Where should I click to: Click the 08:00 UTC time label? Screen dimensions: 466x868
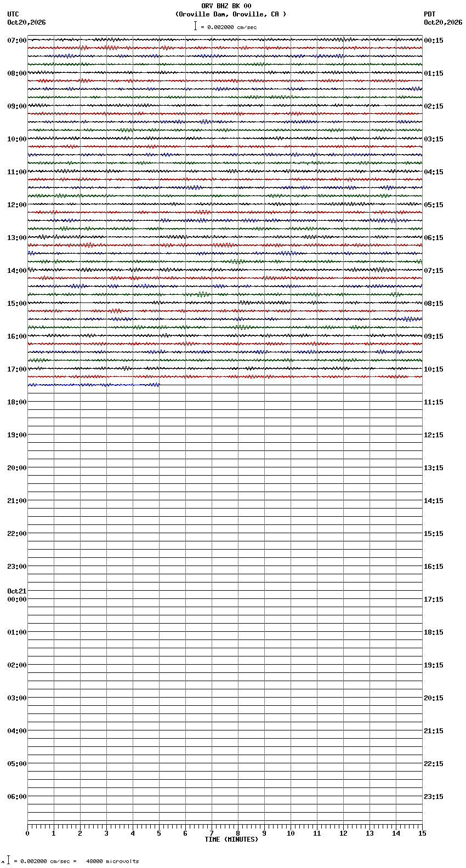pos(17,73)
